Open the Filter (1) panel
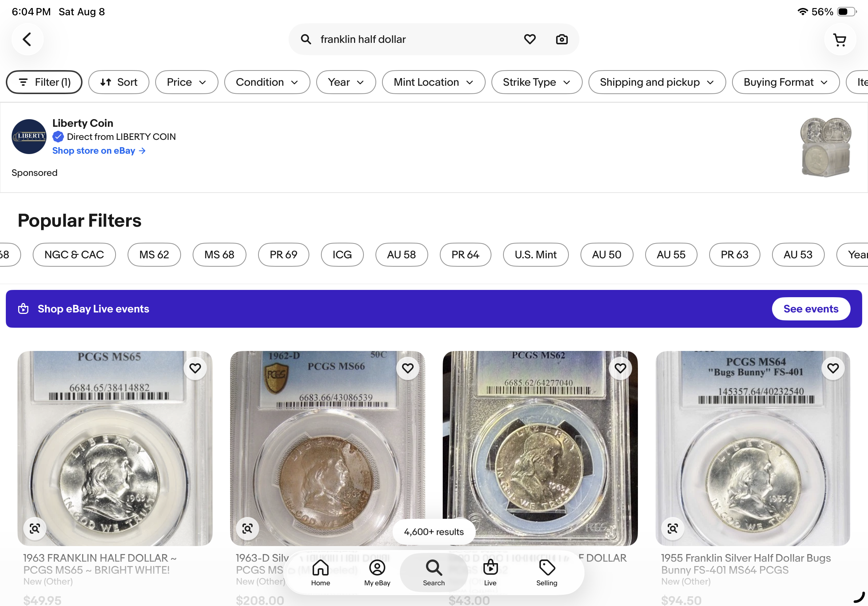Image resolution: width=868 pixels, height=606 pixels. coord(44,82)
